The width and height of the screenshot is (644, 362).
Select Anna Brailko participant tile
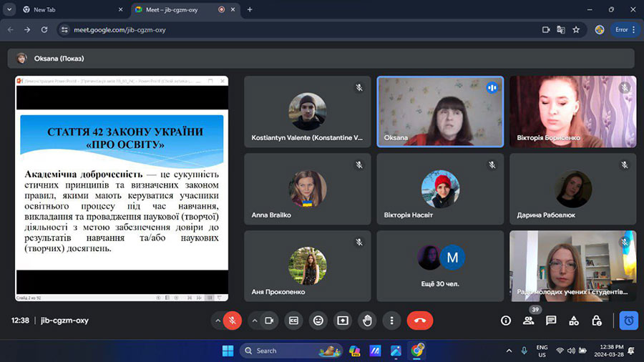click(308, 189)
